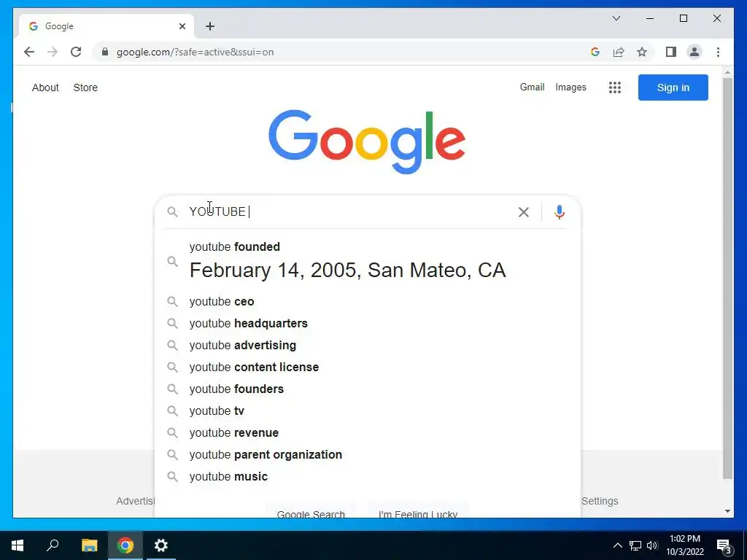This screenshot has width=747, height=560.
Task: Open the Google apps grid
Action: (614, 87)
